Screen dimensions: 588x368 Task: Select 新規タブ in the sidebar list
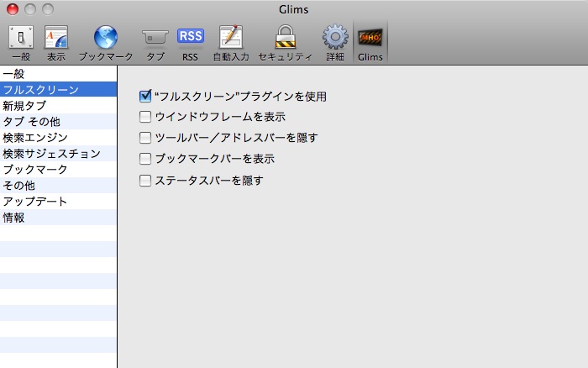point(58,105)
